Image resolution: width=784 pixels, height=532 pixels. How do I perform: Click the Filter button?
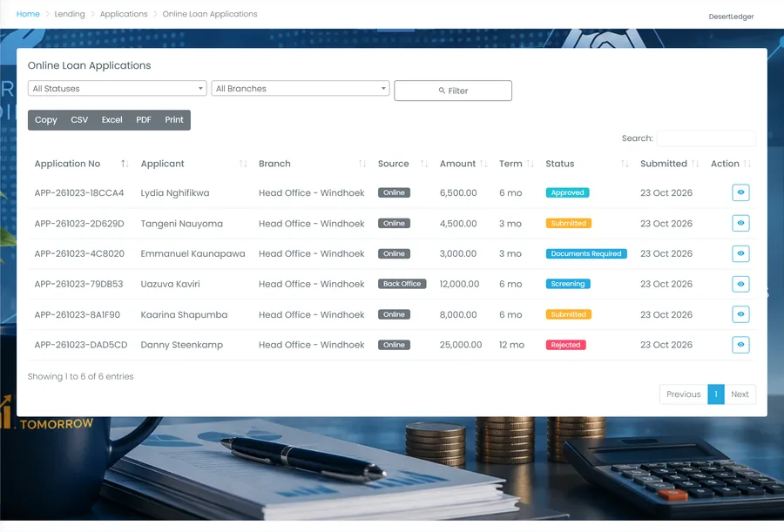click(x=453, y=91)
